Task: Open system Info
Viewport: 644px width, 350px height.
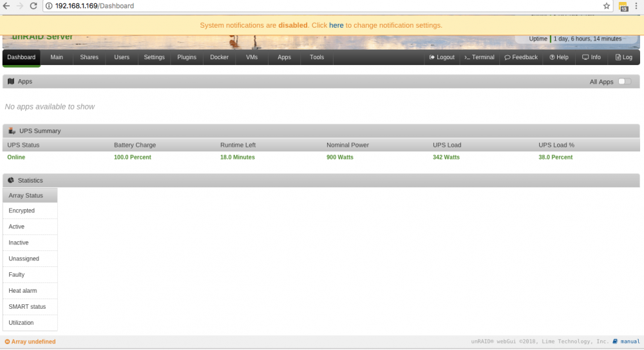Action: click(591, 57)
